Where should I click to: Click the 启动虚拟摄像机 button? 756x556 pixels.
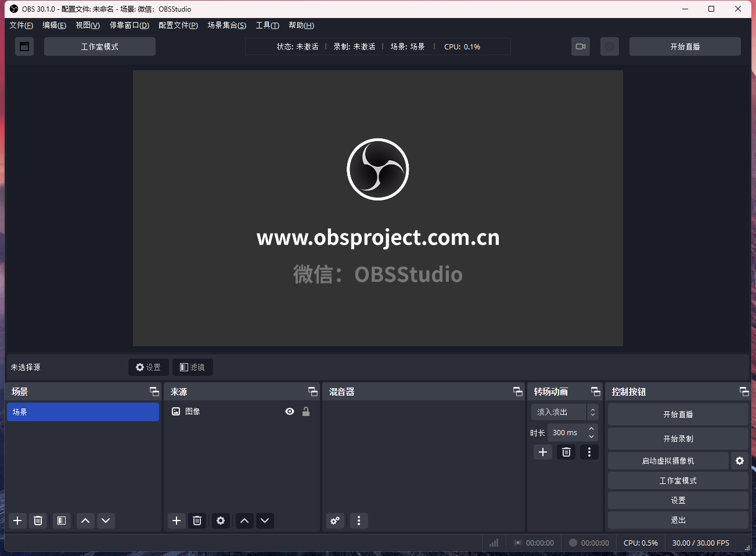point(668,461)
